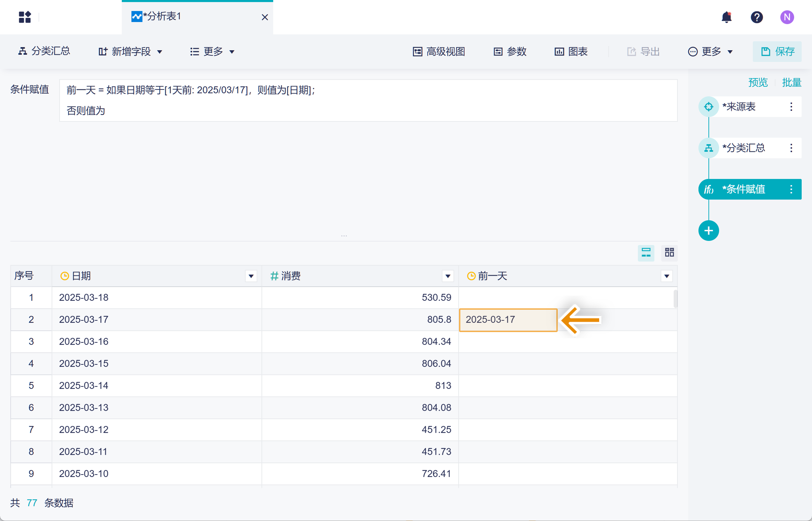Open the 新增字段 menu

[x=130, y=52]
